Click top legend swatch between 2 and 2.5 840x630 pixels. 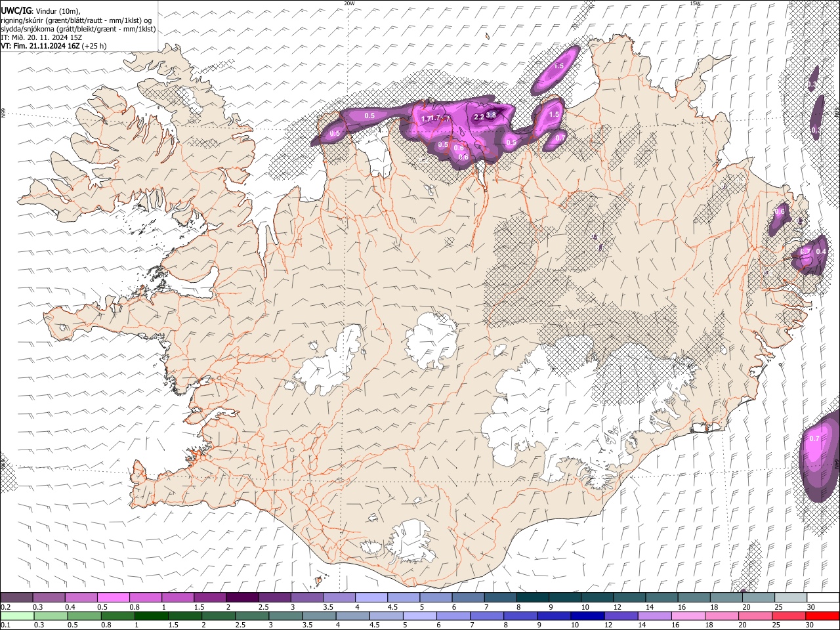(x=241, y=597)
